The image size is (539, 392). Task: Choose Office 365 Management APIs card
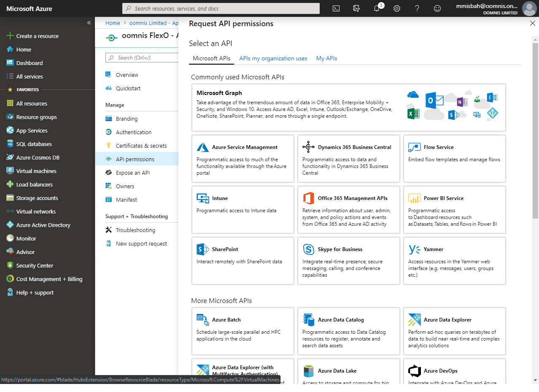(349, 210)
